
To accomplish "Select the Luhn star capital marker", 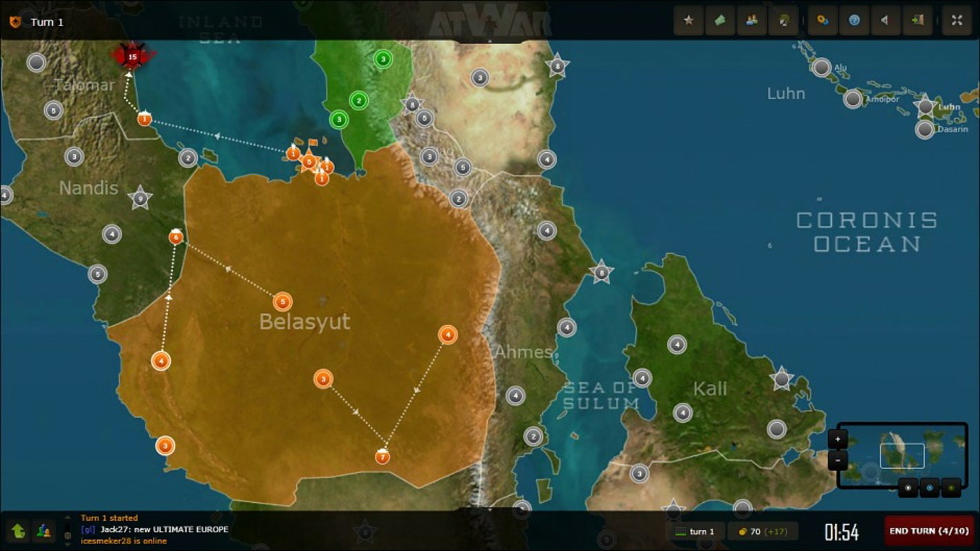I will pos(926,106).
